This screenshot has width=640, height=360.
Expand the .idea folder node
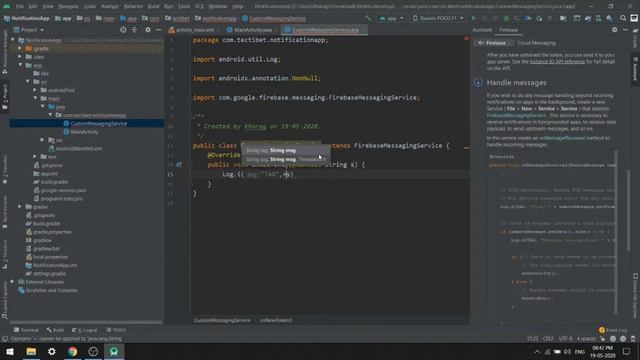tap(20, 57)
